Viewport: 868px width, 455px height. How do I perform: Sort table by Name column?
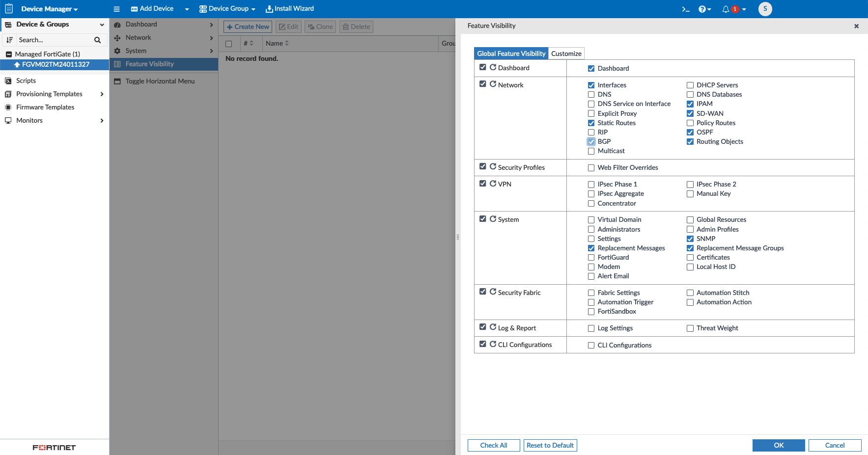point(277,44)
